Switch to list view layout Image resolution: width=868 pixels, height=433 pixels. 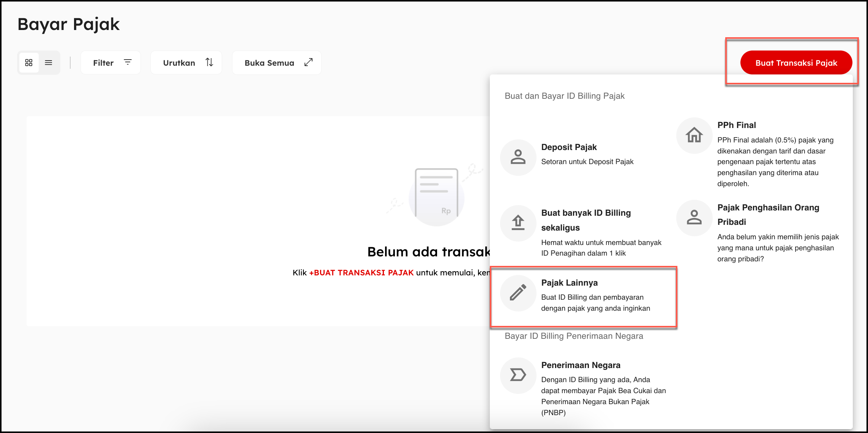[x=49, y=63]
